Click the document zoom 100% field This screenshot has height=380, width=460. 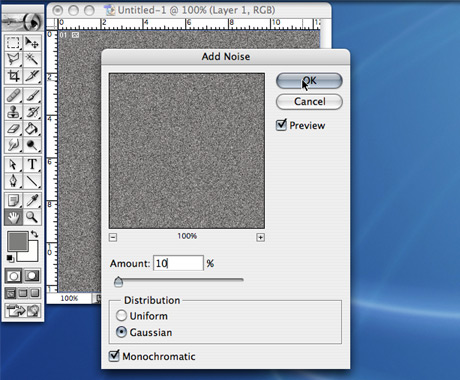point(69,298)
